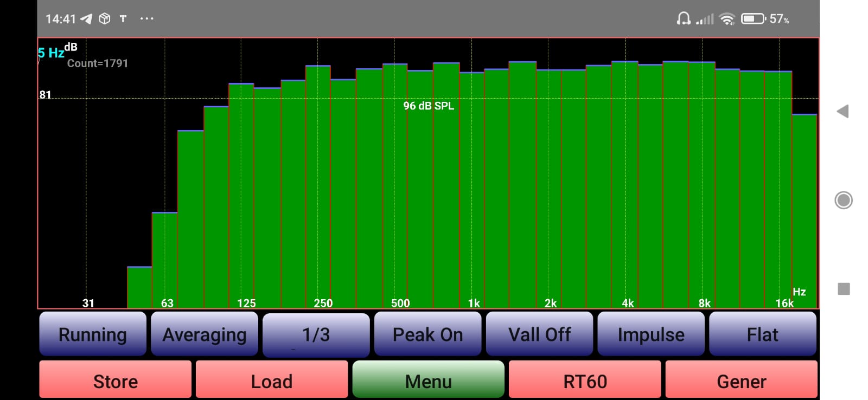Tap the Android back triangle icon

click(x=843, y=112)
